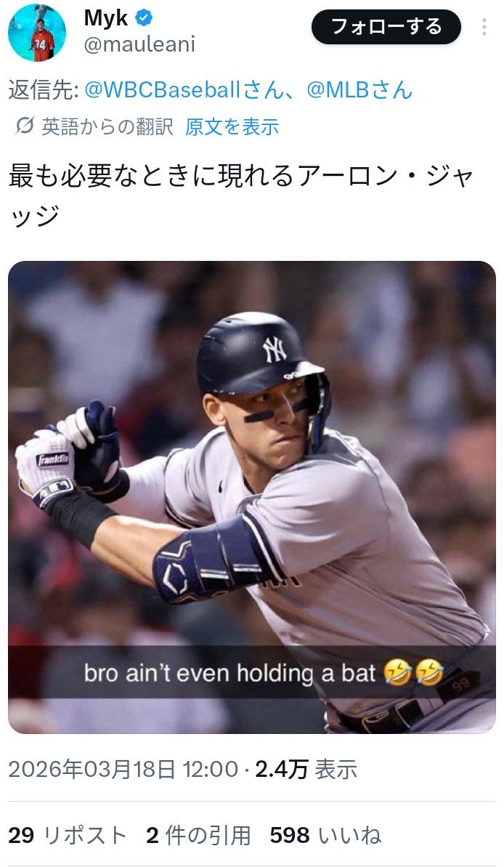
Task: Open the more options three-dot menu
Action: [484, 27]
